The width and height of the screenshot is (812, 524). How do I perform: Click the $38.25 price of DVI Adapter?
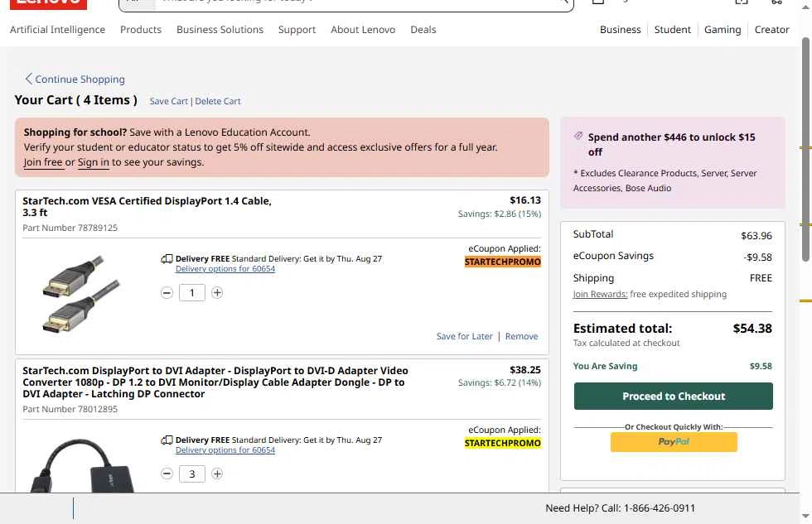pos(525,370)
